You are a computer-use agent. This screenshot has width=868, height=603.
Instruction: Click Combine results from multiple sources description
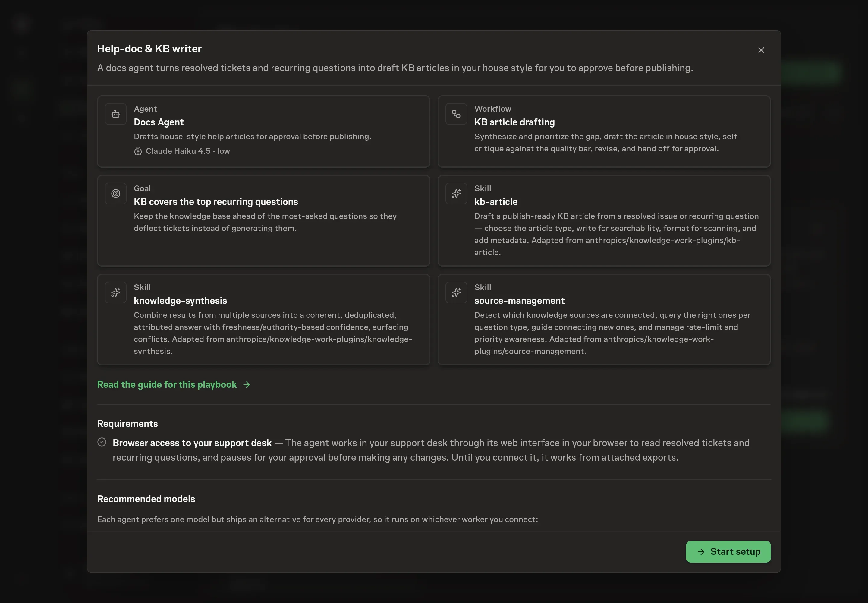[273, 333]
